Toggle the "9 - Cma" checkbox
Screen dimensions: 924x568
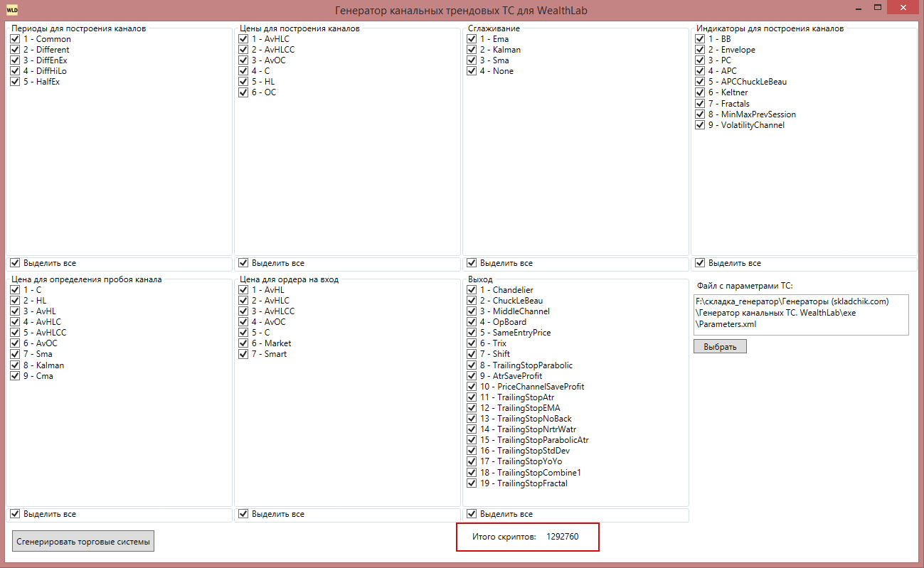pos(15,376)
